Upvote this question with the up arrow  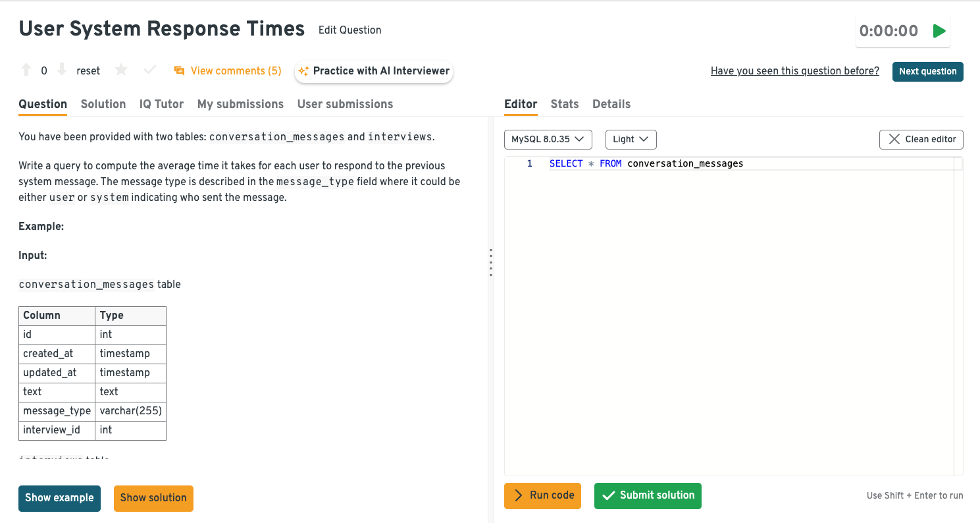click(26, 70)
